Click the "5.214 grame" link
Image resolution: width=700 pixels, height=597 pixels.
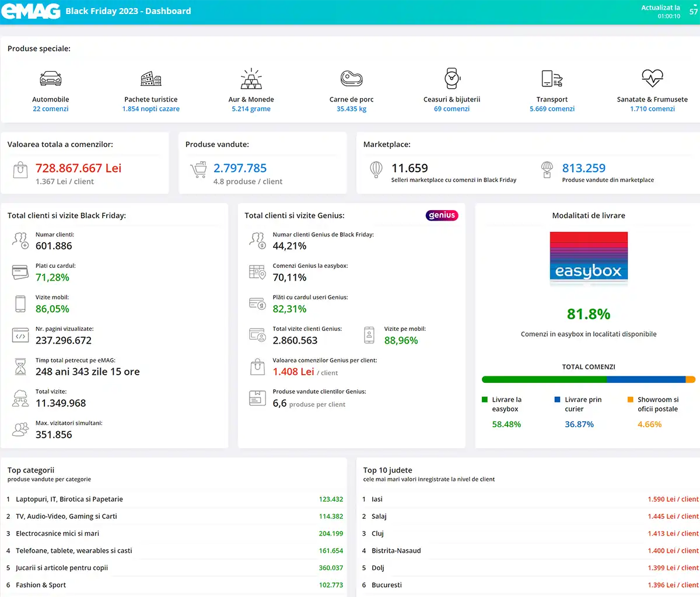(251, 109)
